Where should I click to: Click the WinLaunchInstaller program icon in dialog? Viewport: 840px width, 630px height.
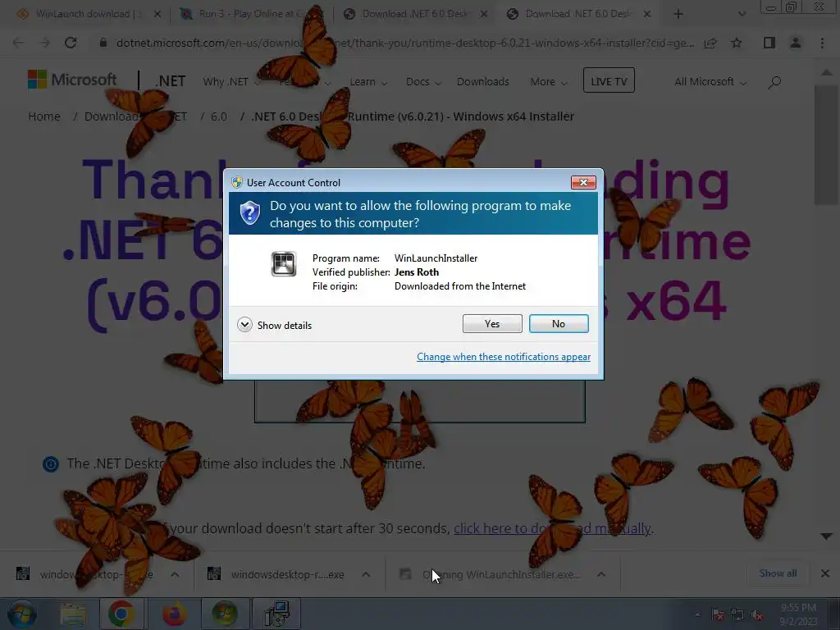click(283, 263)
